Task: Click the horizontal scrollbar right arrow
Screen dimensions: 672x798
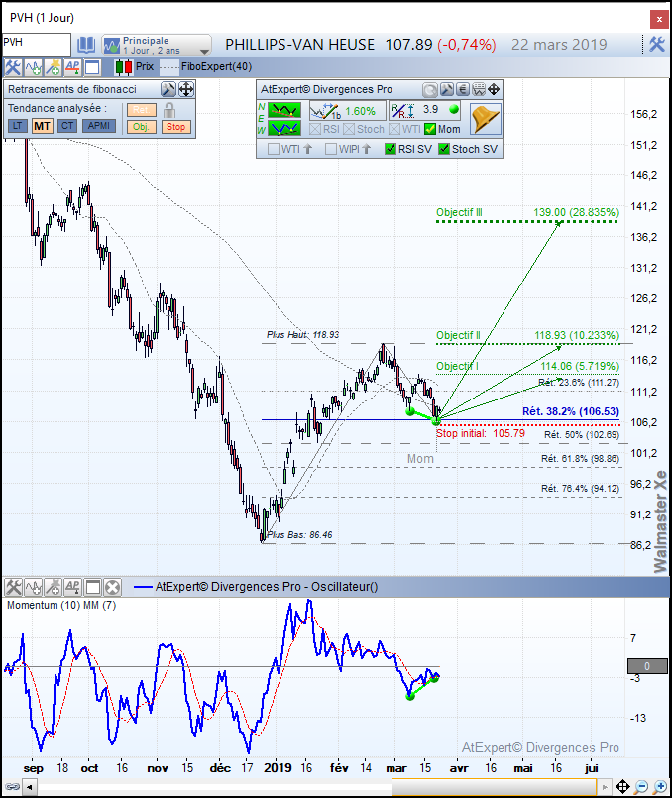Action: [x=605, y=788]
